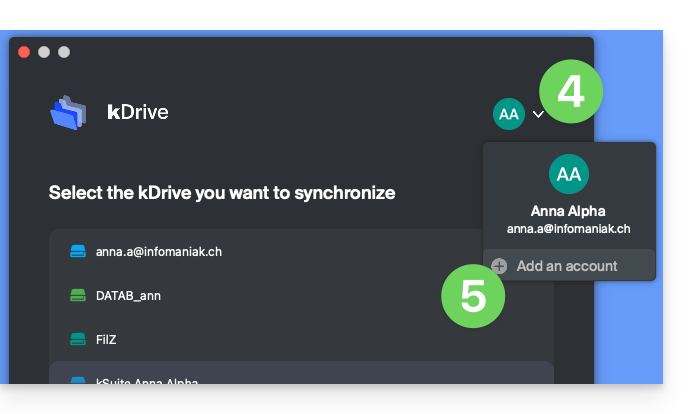This screenshot has height=414, width=693.
Task: Minimize the kDrive window
Action: coord(44,52)
